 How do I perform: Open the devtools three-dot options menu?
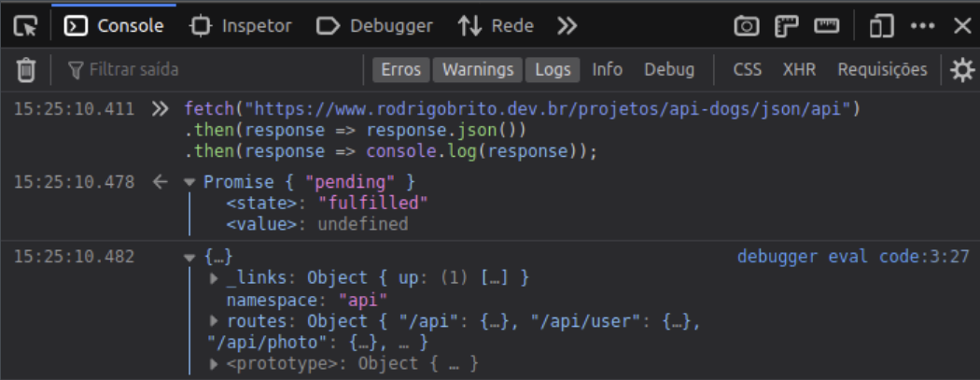pyautogui.click(x=922, y=27)
